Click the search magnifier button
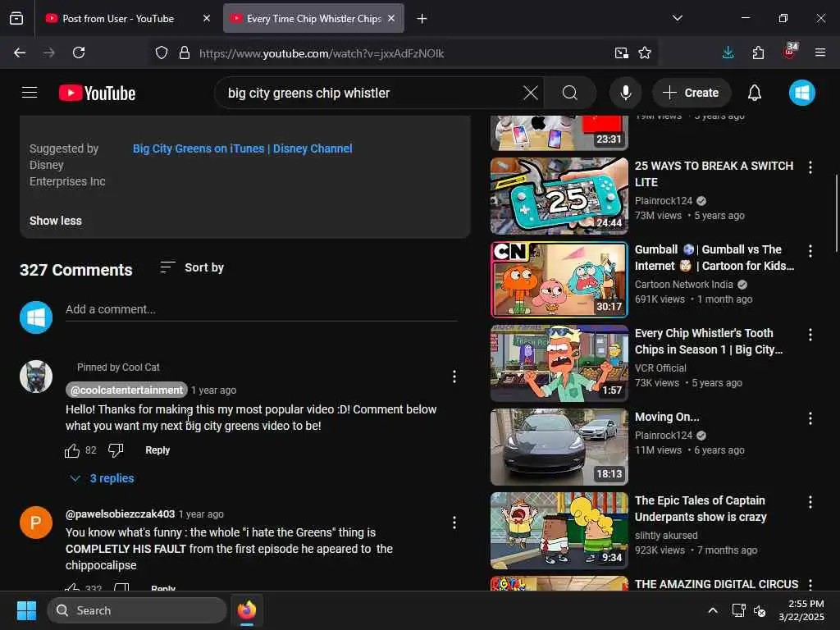840x630 pixels. pyautogui.click(x=570, y=93)
